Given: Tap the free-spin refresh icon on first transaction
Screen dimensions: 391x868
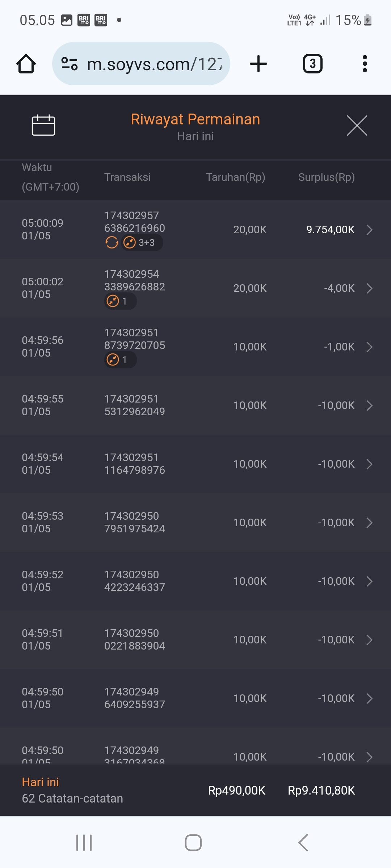Looking at the screenshot, I should point(112,242).
